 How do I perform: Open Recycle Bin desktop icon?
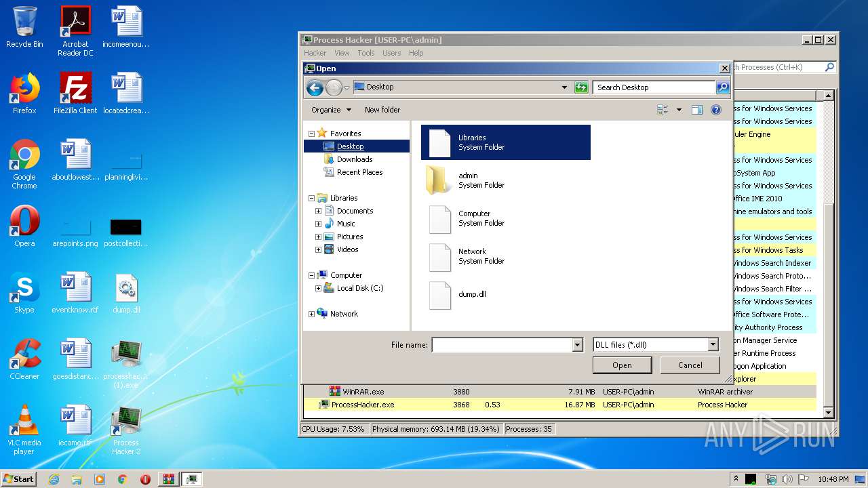tap(24, 27)
